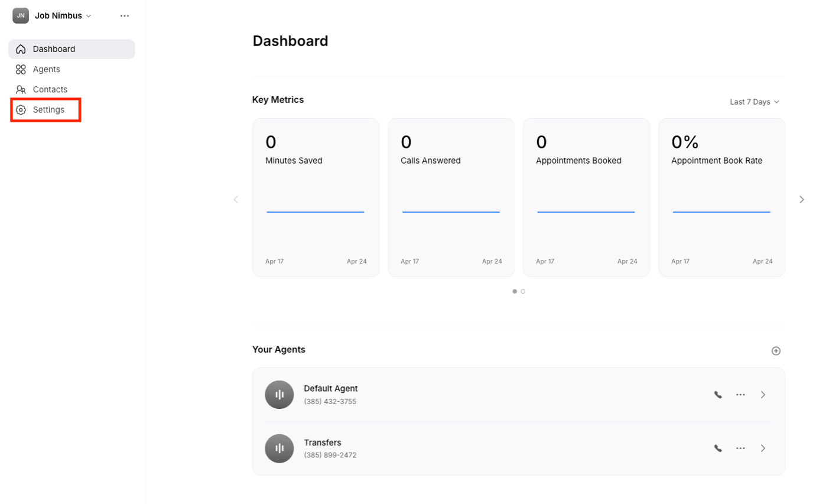
Task: Select the first carousel page dot
Action: click(514, 291)
